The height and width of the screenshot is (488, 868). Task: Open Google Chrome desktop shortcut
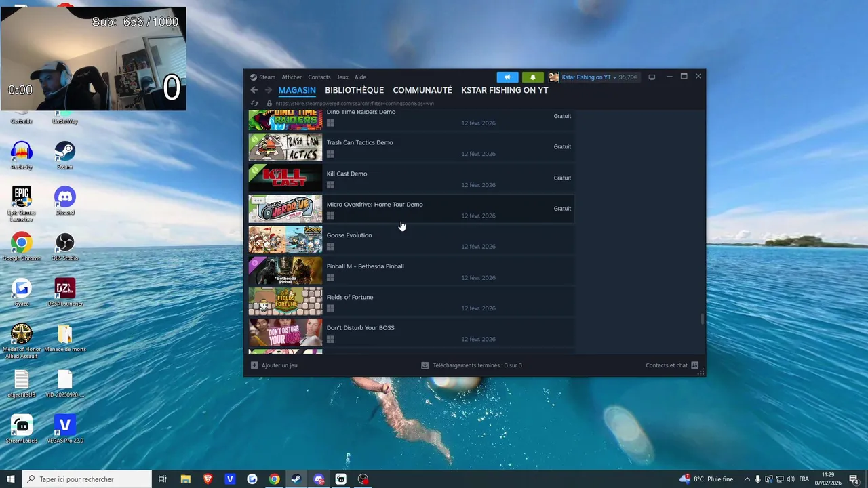pyautogui.click(x=22, y=247)
